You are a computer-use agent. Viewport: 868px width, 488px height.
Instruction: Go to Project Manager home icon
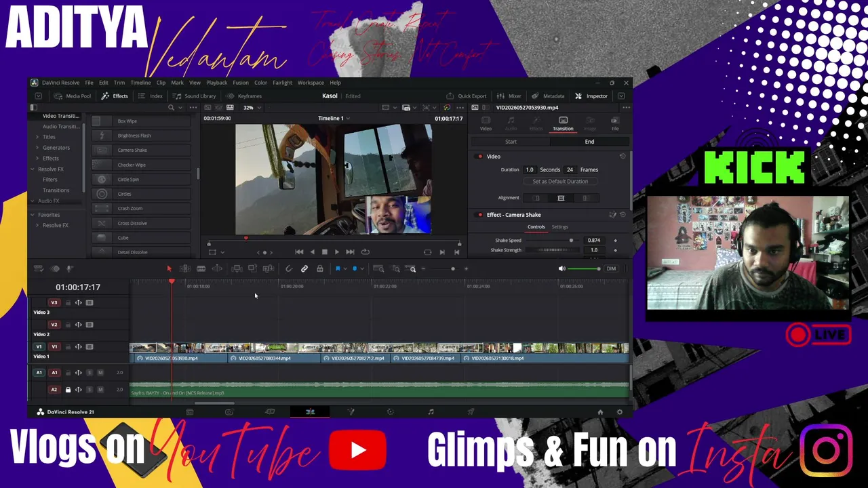pyautogui.click(x=600, y=412)
